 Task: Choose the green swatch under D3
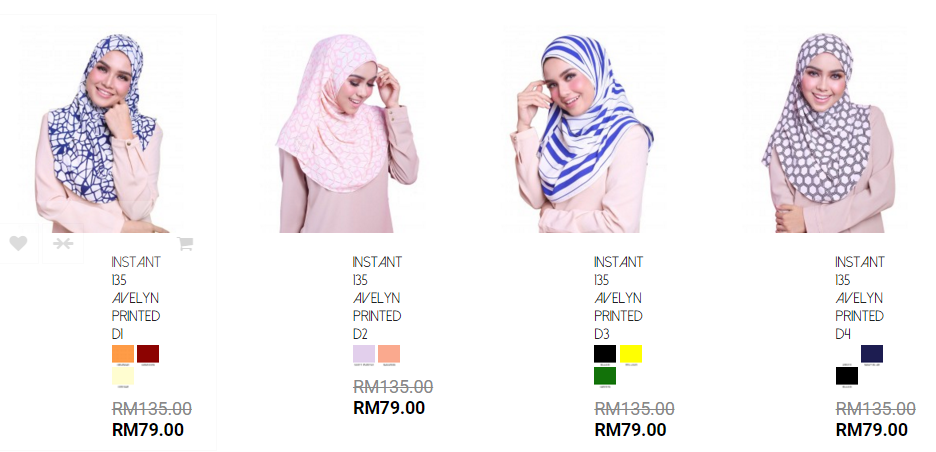click(x=605, y=376)
